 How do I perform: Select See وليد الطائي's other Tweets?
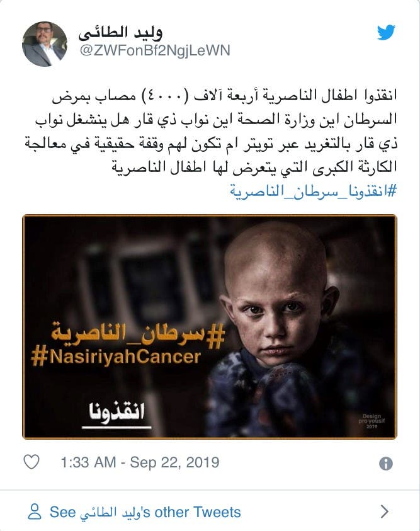pos(145,512)
